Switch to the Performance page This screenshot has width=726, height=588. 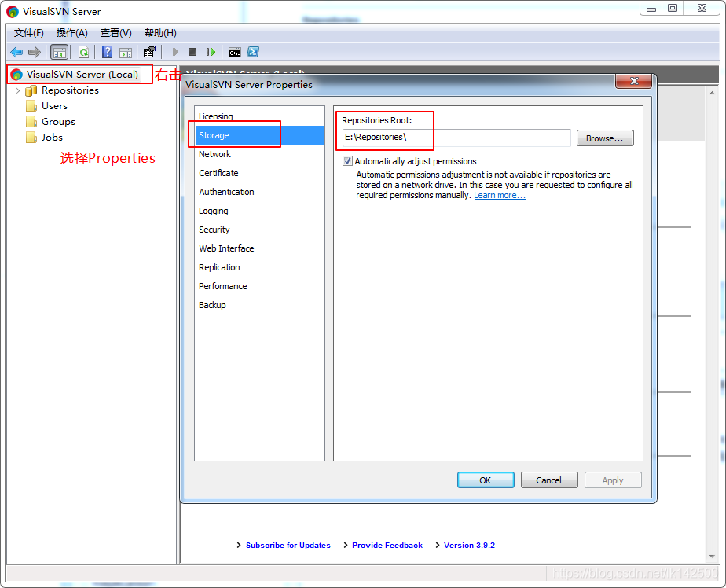[x=258, y=286]
